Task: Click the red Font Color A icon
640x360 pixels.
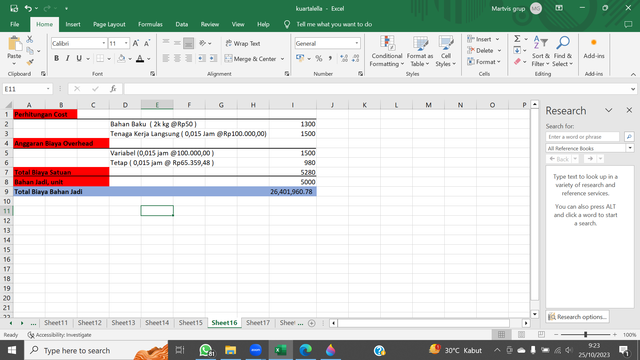Action: pos(140,58)
